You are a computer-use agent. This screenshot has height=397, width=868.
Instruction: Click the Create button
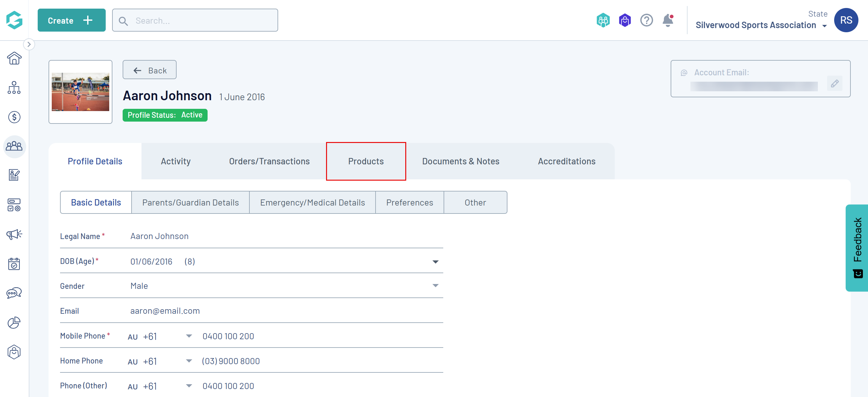72,20
